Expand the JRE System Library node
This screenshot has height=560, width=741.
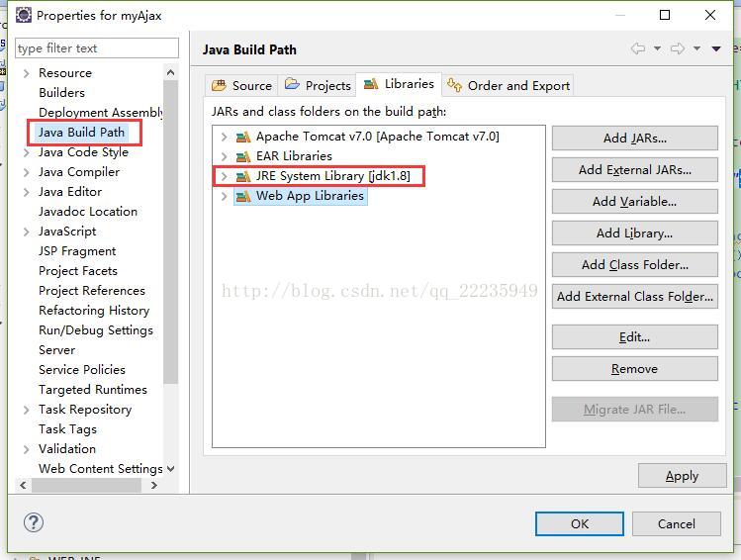pos(224,176)
